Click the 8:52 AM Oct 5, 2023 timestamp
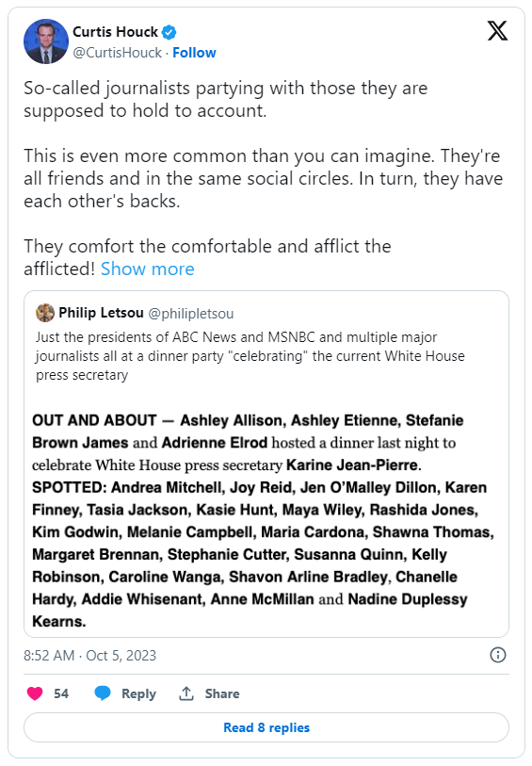This screenshot has height=766, width=532. tap(89, 655)
